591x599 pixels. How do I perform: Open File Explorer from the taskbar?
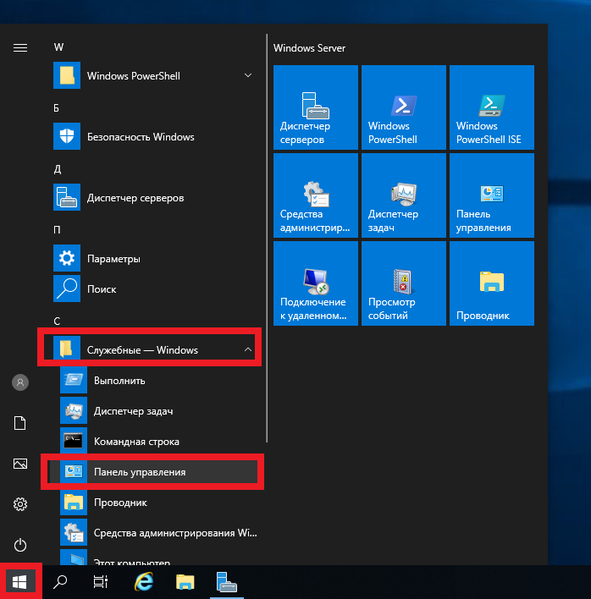185,582
